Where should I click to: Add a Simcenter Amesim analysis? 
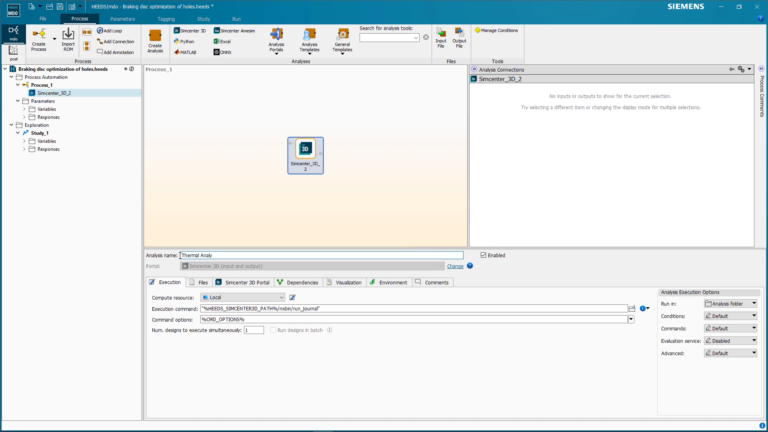point(235,30)
